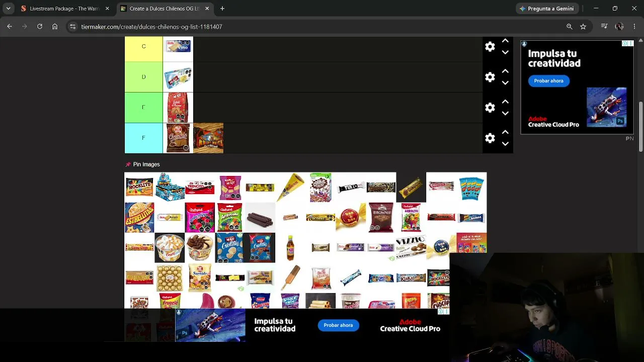
Task: Pick the Cookie Crisp cereal box image
Action: click(320, 187)
